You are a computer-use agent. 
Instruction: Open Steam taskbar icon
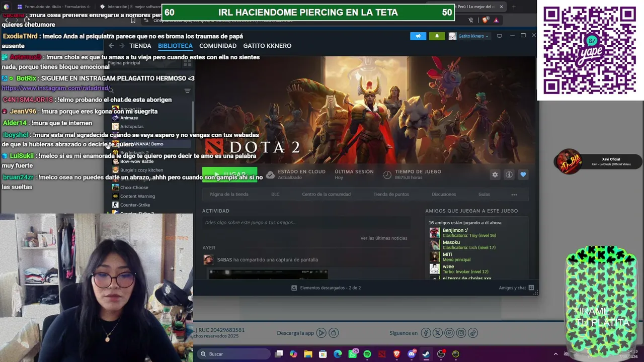click(x=426, y=354)
